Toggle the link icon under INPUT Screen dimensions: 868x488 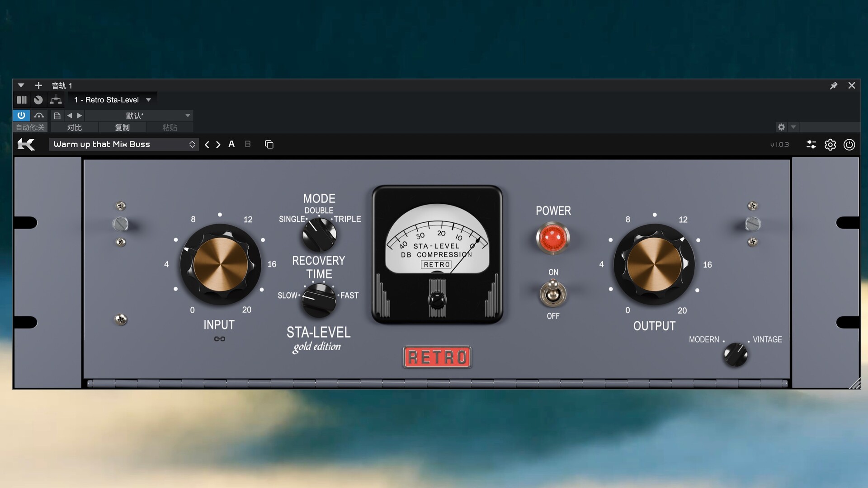(220, 339)
